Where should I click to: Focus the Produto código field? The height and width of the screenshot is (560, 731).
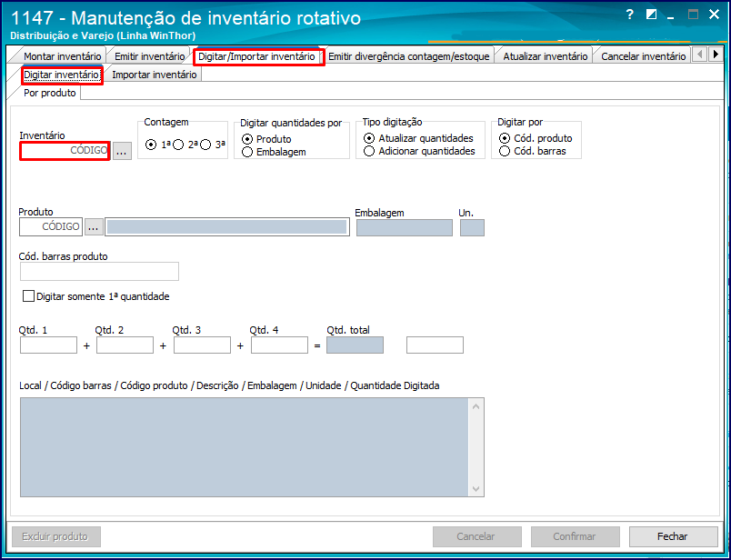[51, 227]
